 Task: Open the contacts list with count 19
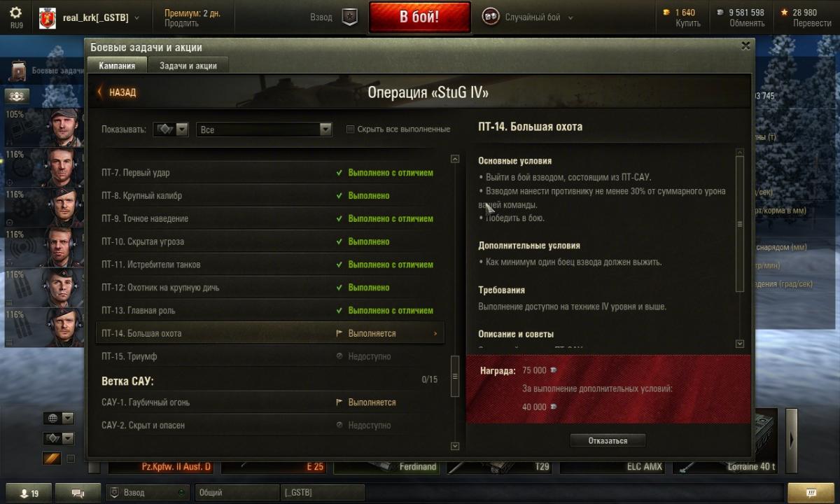click(29, 493)
